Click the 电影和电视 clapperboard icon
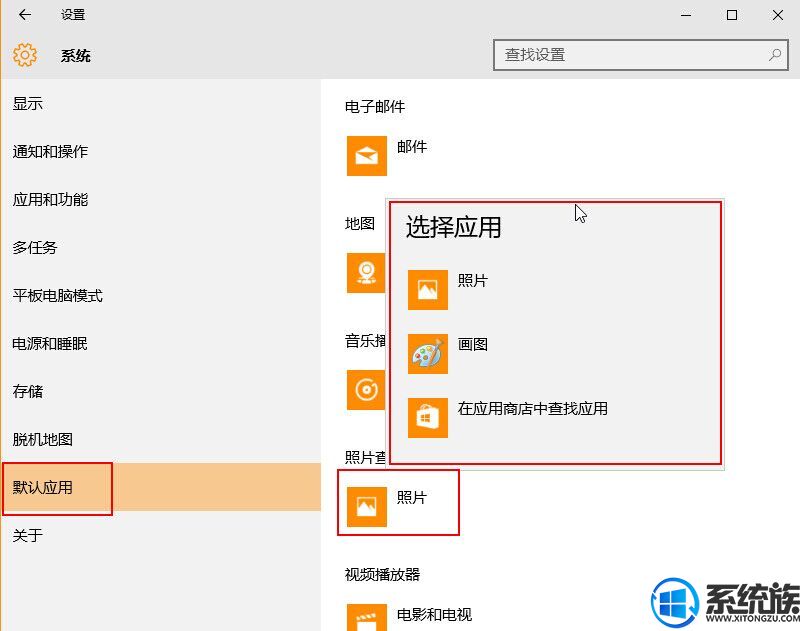The image size is (800, 631). 367,617
